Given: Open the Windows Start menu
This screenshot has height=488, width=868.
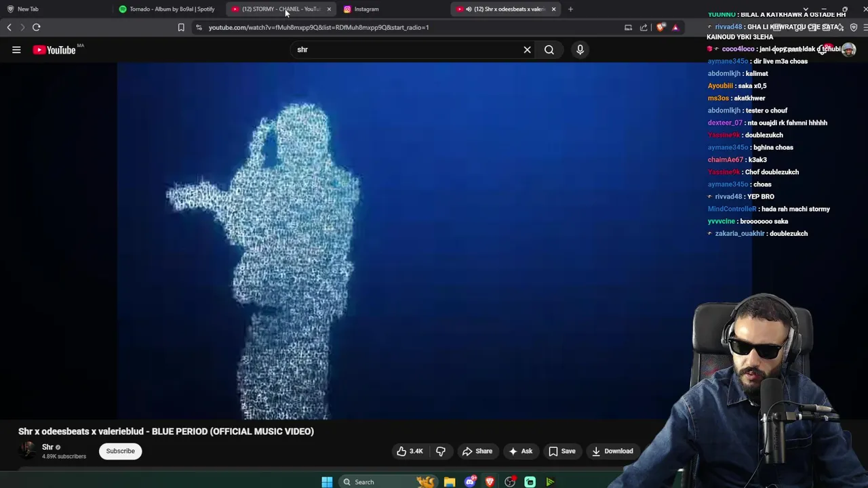Looking at the screenshot, I should click(327, 482).
